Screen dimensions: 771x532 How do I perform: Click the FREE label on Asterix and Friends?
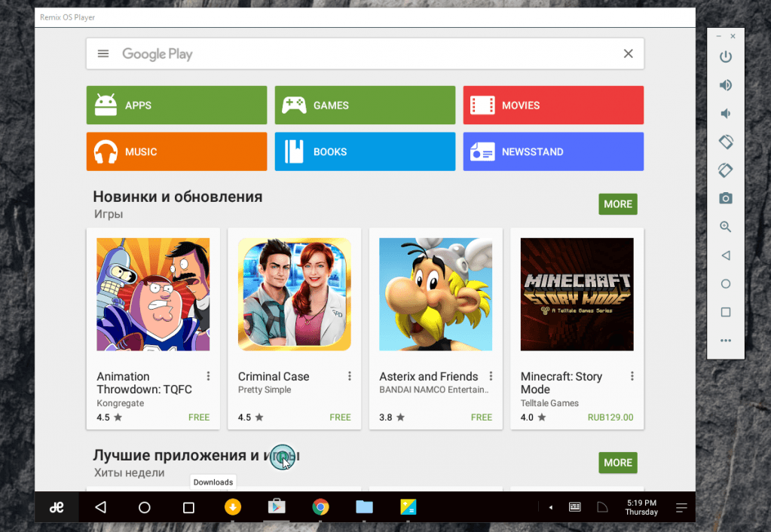482,417
